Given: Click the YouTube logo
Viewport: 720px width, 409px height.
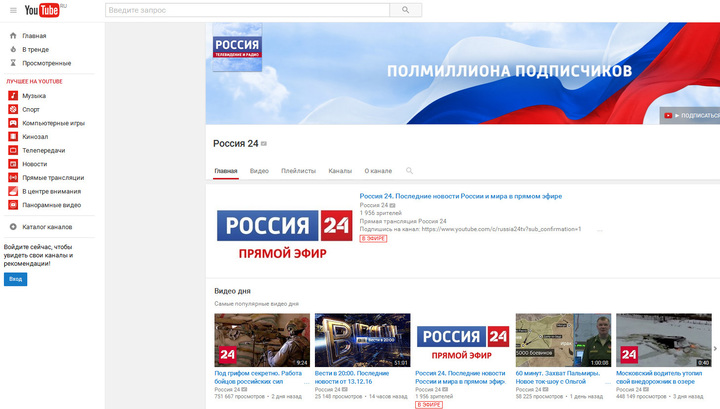Looking at the screenshot, I should click(42, 10).
